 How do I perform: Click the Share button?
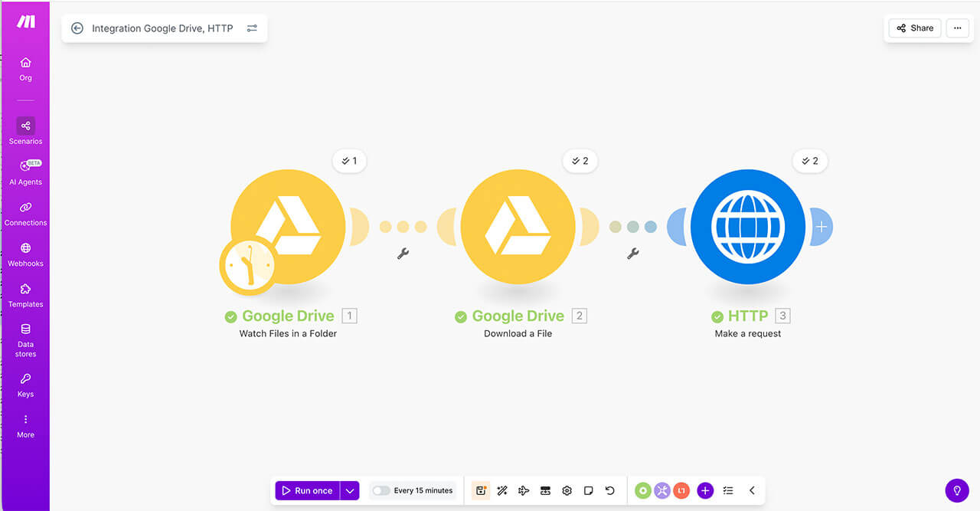pos(915,28)
